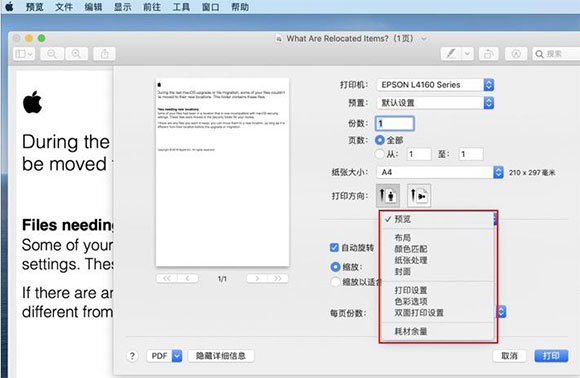Zoom in the document
The height and width of the screenshot is (378, 580).
[76, 54]
